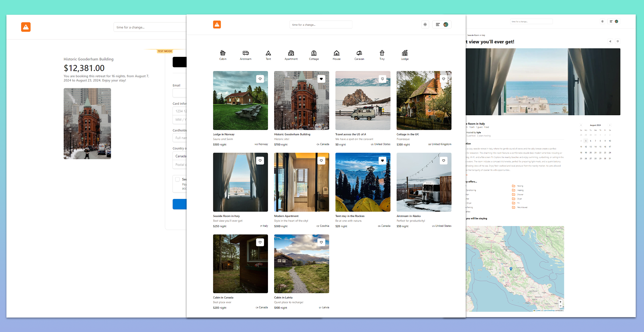Click the card number field in checkout
Image resolution: width=644 pixels, height=332 pixels.
click(x=180, y=111)
